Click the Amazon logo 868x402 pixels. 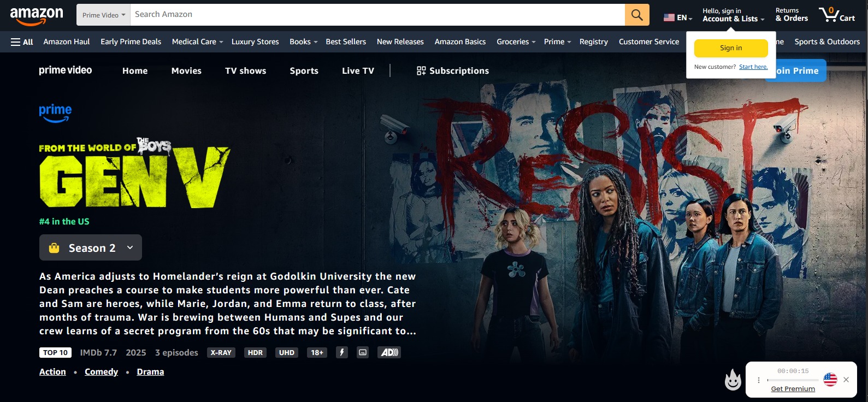[37, 15]
